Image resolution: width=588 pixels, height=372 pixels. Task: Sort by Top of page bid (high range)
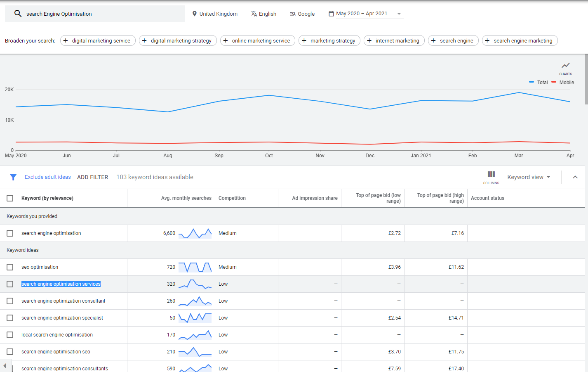pos(440,198)
